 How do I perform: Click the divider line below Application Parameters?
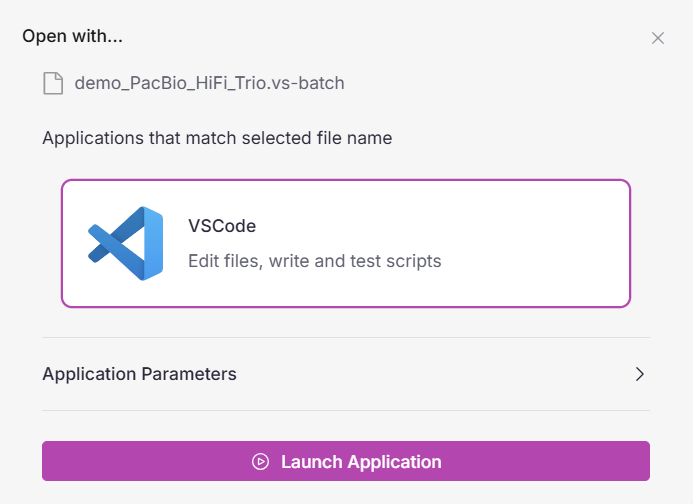[346, 410]
